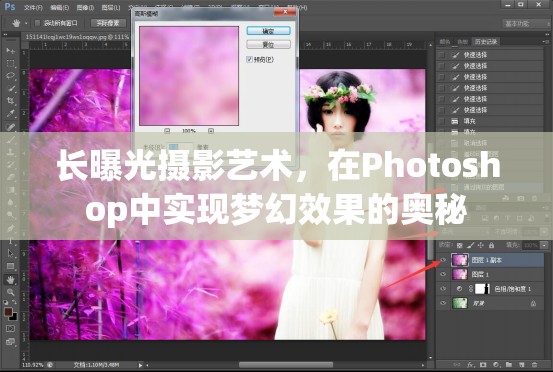Viewport: 553px width, 372px height.
Task: Lock image pixels brush icon
Action: 470,245
